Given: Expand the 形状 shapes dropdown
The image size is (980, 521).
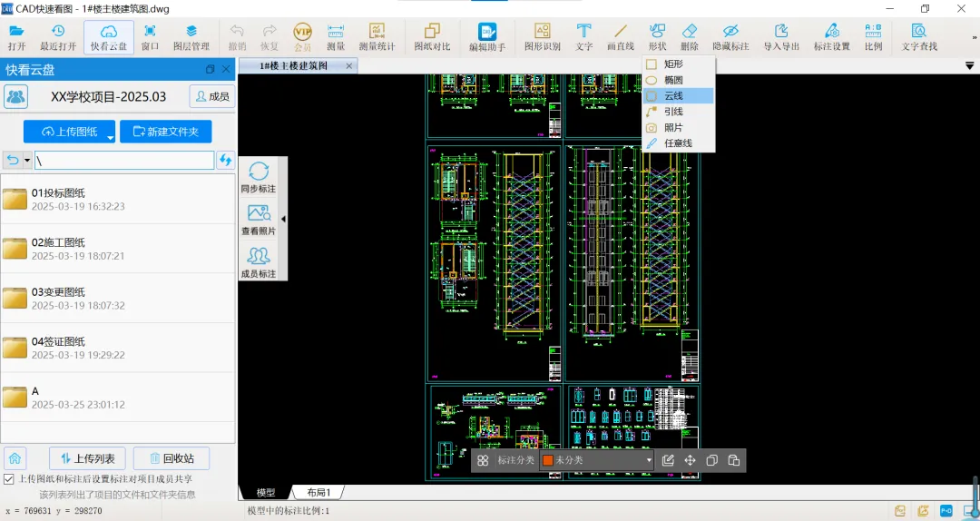Looking at the screenshot, I should point(657,37).
